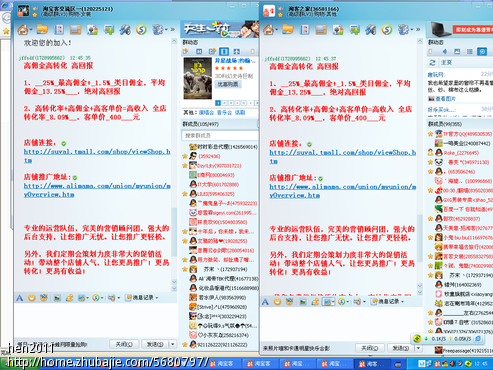Open 消息记录 dropdown in right window
This screenshot has height=370, width=493.
point(388,301)
